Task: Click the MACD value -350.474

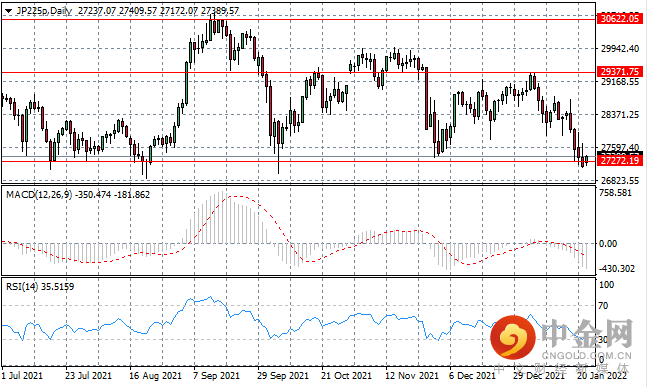Action: click(x=94, y=195)
